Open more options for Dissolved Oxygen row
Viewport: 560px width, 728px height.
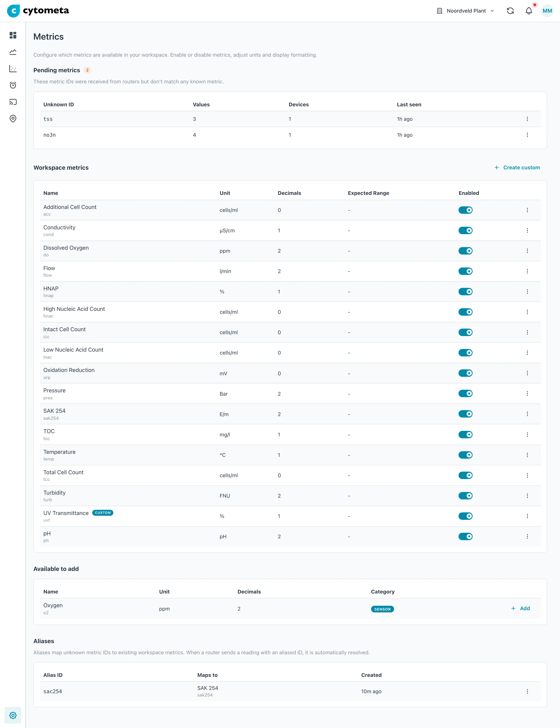(x=527, y=251)
